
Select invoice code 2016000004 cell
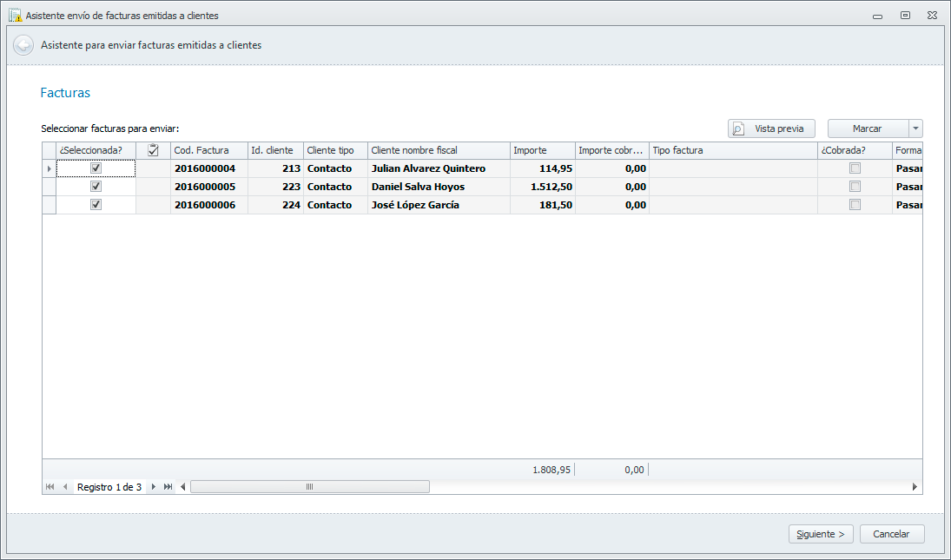coord(209,168)
